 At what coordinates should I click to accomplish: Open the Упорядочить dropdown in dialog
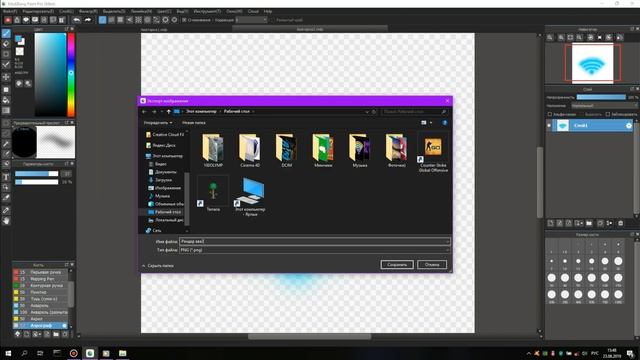coord(158,122)
